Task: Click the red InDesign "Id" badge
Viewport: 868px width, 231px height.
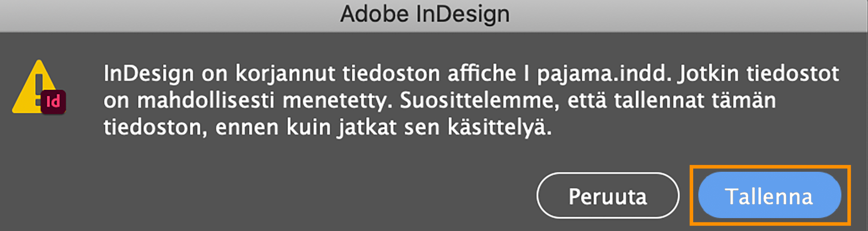Action: pos(53,102)
